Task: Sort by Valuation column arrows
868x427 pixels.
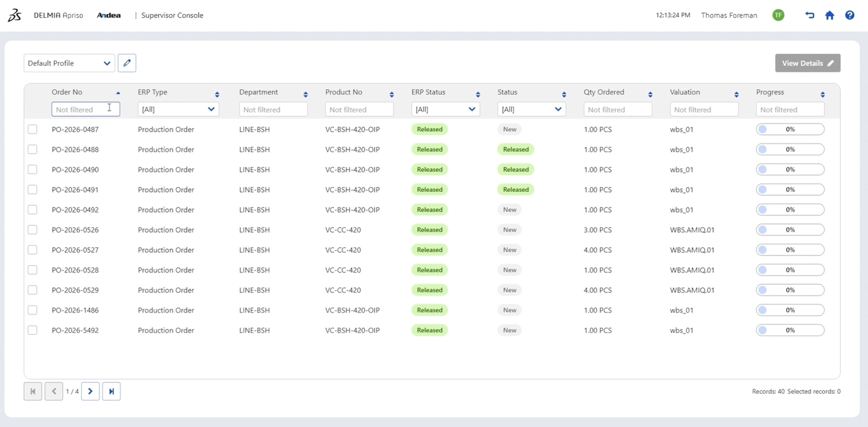Action: [x=736, y=95]
